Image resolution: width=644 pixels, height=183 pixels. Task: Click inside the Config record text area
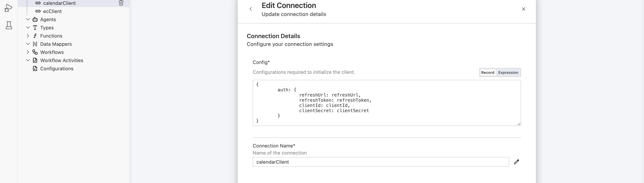click(386, 103)
